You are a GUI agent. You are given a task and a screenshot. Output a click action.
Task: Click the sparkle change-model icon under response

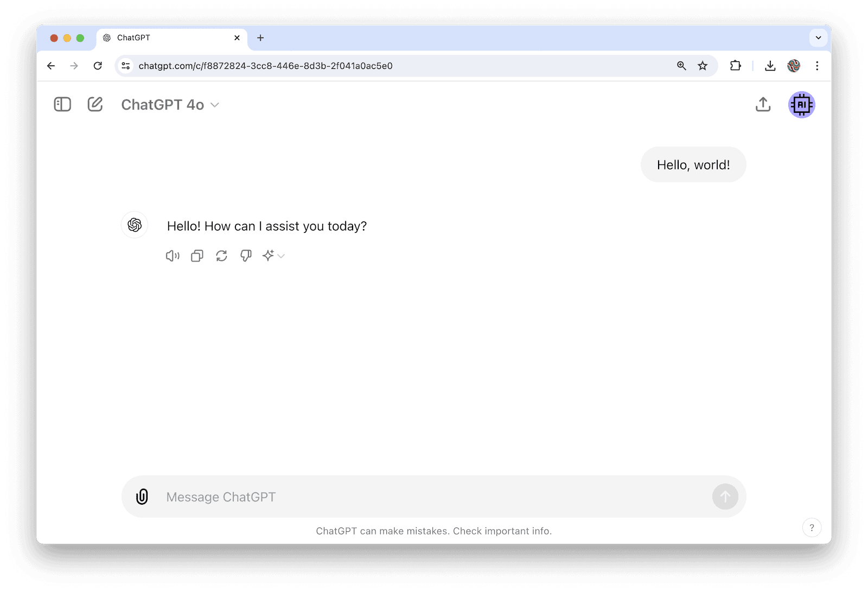coord(268,256)
